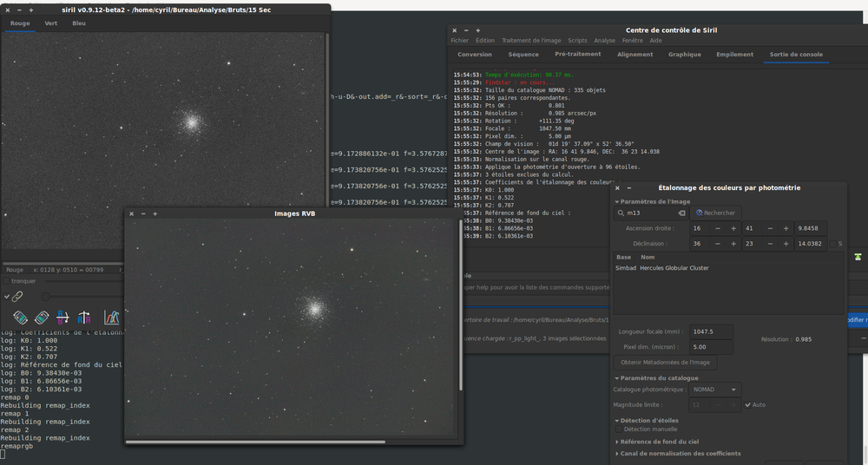Mirror the image about the horizontal axis

62,318
